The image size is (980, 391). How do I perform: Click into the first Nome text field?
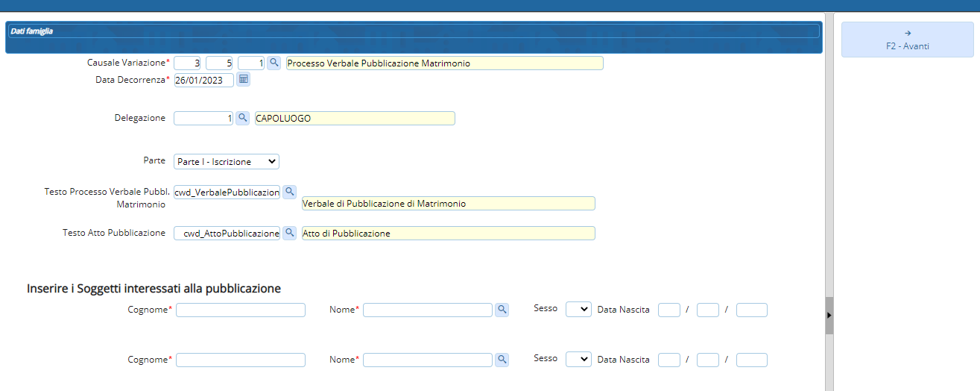tap(427, 310)
